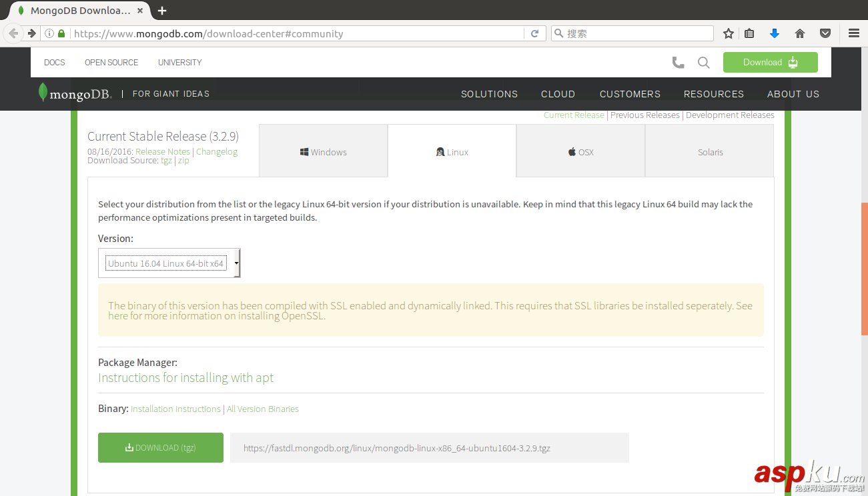Image resolution: width=868 pixels, height=496 pixels.
Task: Click the browser forward arrow button
Action: 31,33
